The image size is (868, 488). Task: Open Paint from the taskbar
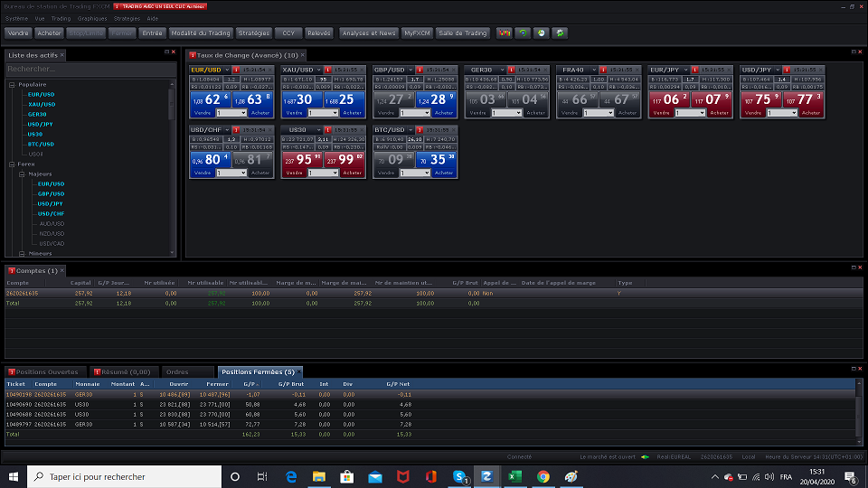pyautogui.click(x=571, y=476)
